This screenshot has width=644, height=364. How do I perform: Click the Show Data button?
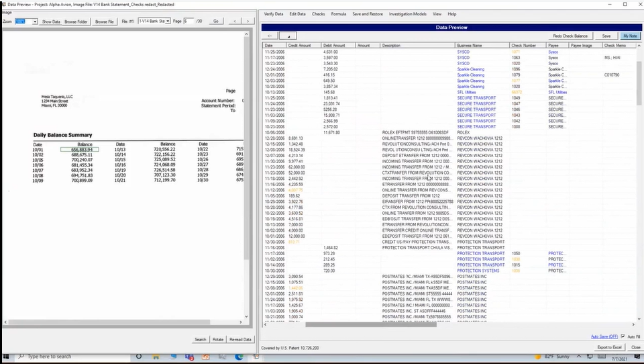click(51, 21)
